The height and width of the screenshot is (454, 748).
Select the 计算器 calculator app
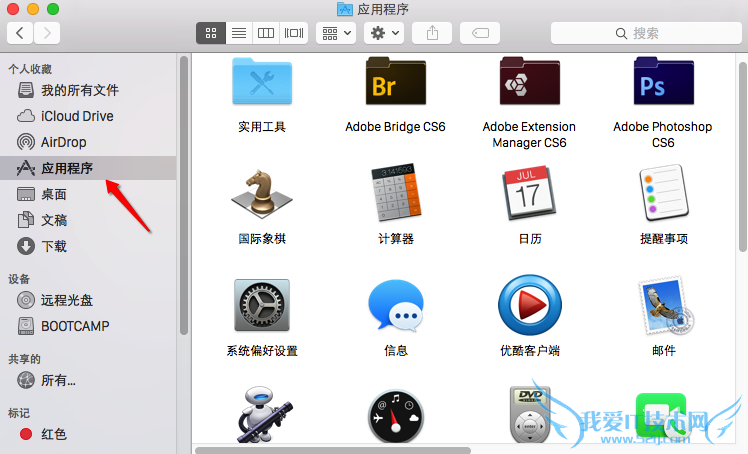tap(396, 193)
